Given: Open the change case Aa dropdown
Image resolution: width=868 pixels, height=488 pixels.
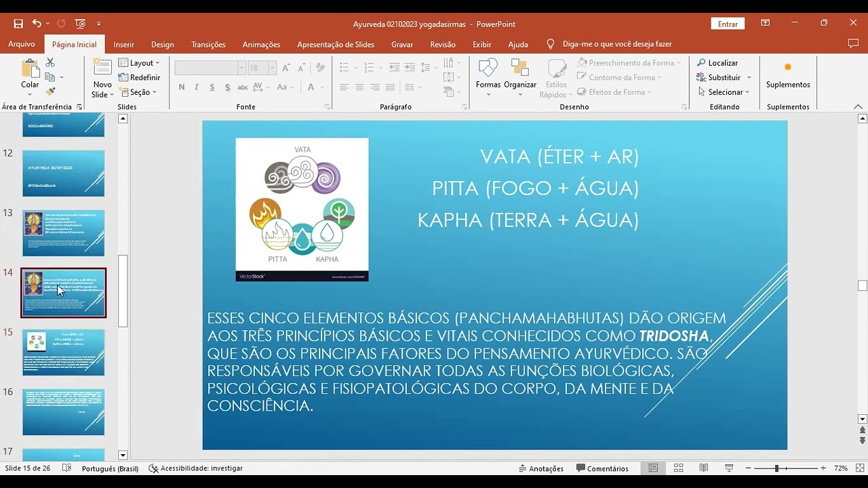Looking at the screenshot, I should [285, 87].
